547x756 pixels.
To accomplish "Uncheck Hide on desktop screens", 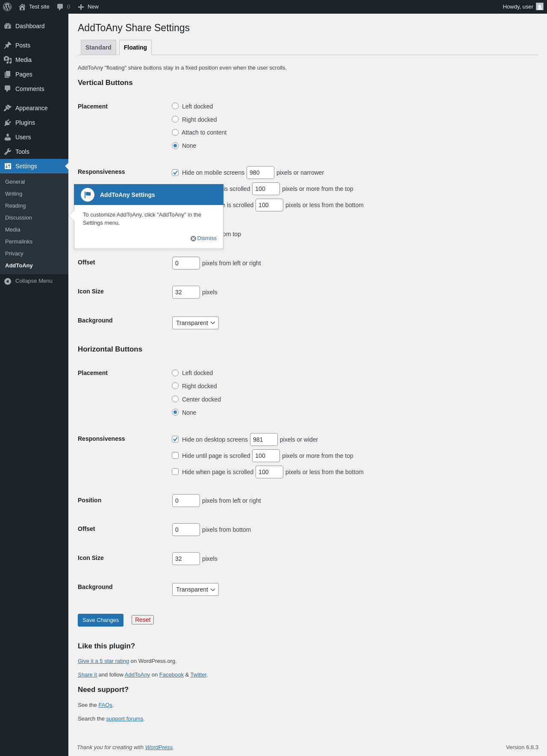I will 175,439.
